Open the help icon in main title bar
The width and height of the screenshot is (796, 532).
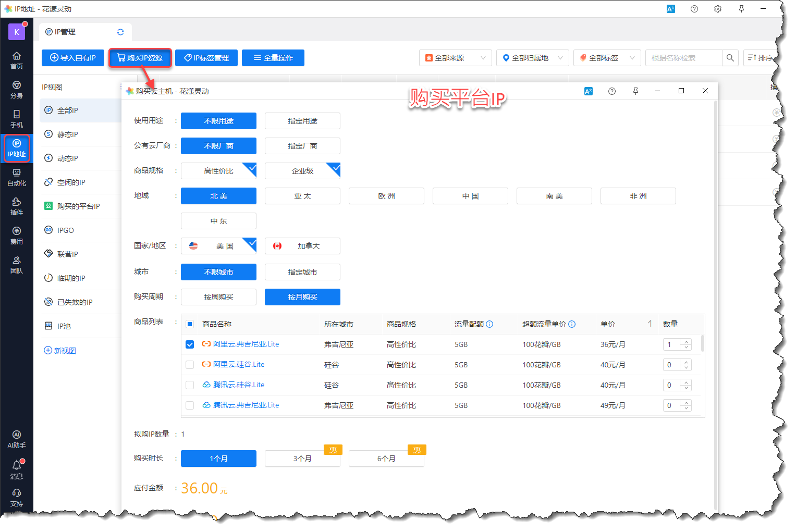694,9
